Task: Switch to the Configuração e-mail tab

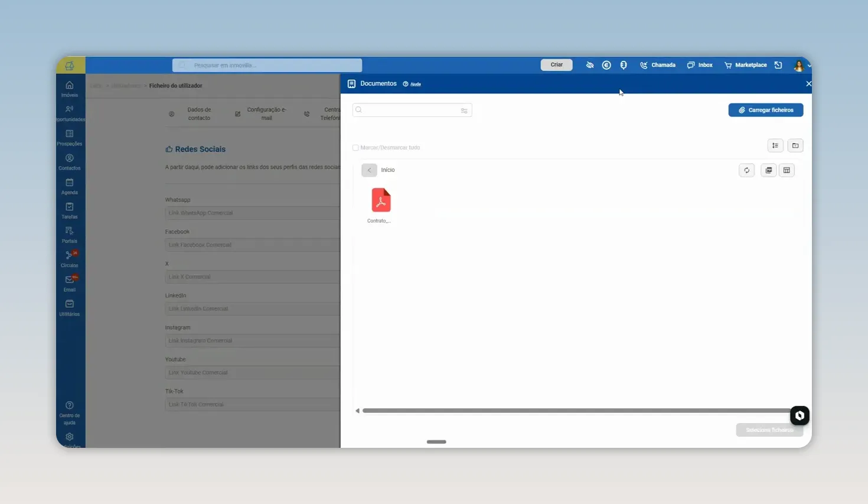Action: click(x=261, y=113)
